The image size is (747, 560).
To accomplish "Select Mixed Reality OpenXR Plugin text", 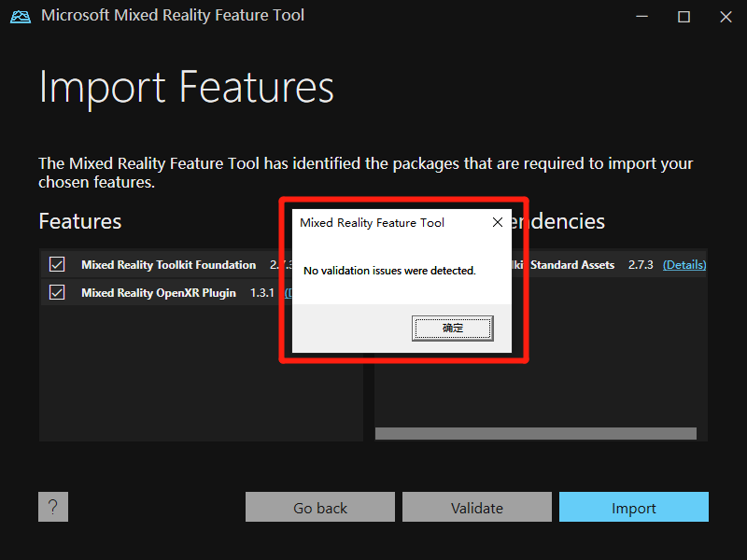I will point(159,293).
